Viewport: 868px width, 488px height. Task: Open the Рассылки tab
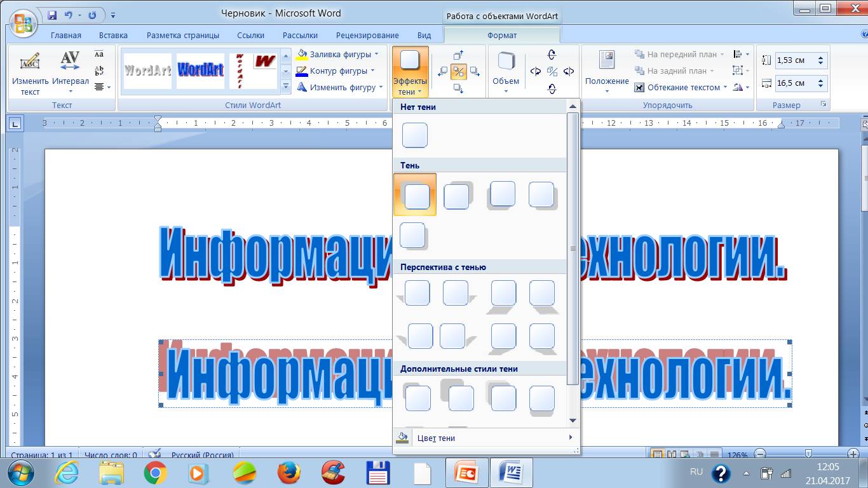tap(301, 35)
